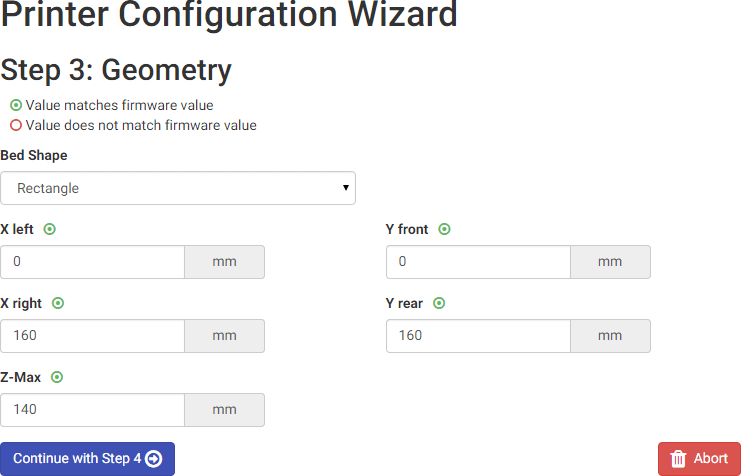This screenshot has height=476, width=741.
Task: Click red 'Value does not match' legend icon
Action: pos(16,125)
